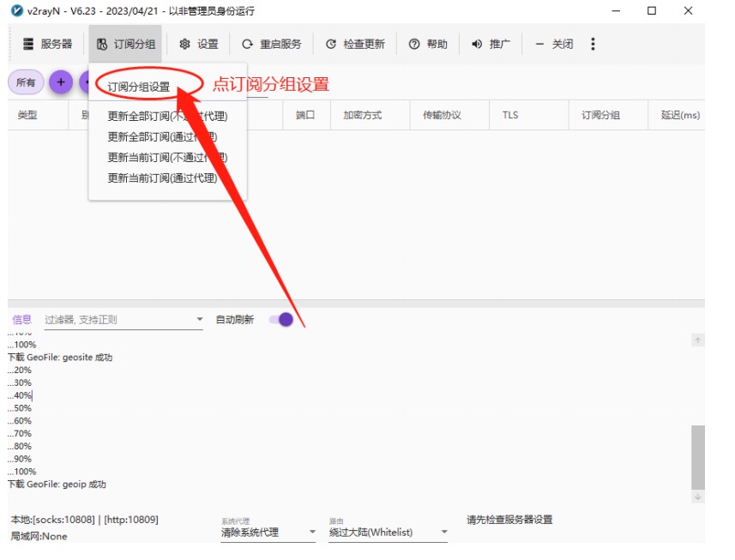Click the v2rayN app logo icon
735x560 pixels.
tap(17, 11)
